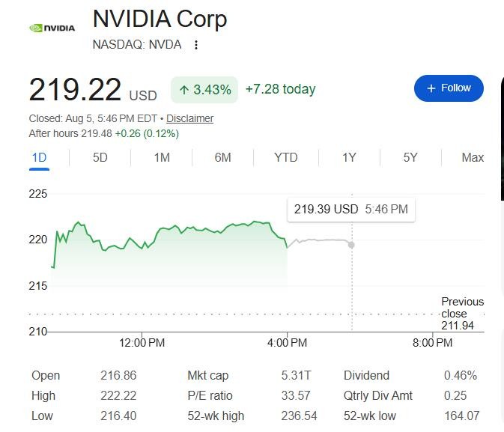The width and height of the screenshot is (504, 432).
Task: Click the NVIDIA logo icon
Action: 52,28
